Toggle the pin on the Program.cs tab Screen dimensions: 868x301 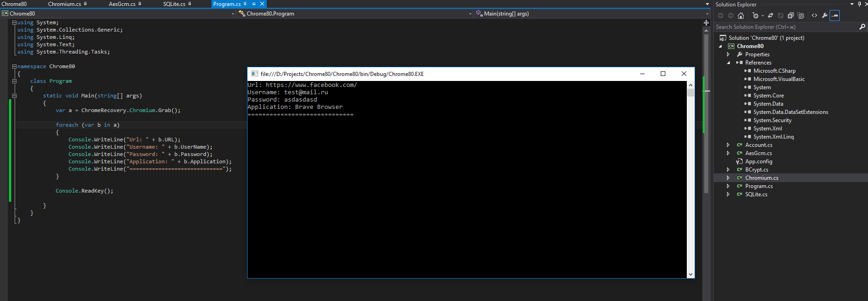point(253,4)
